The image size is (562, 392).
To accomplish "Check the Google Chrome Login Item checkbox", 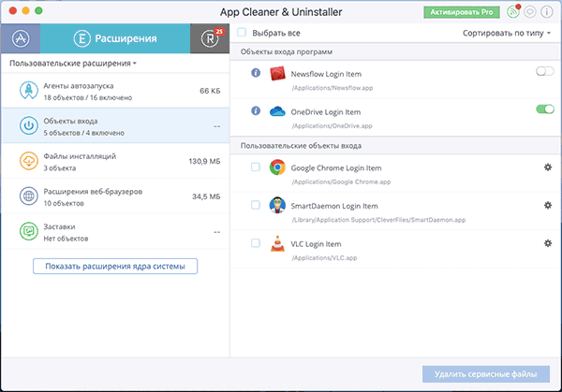I will (256, 167).
